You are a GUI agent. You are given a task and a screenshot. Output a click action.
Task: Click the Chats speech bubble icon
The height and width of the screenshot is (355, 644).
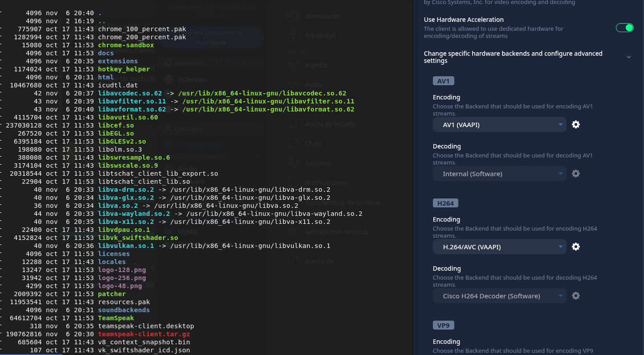pos(293,144)
